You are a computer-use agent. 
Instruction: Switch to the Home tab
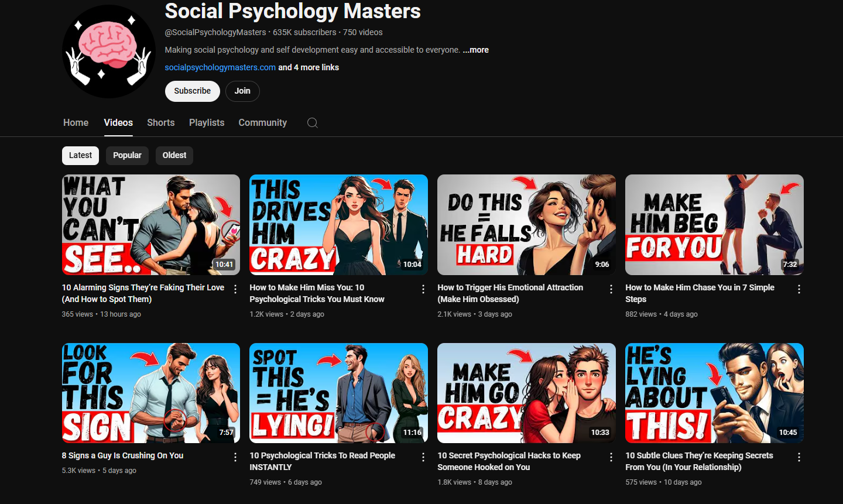pyautogui.click(x=76, y=123)
